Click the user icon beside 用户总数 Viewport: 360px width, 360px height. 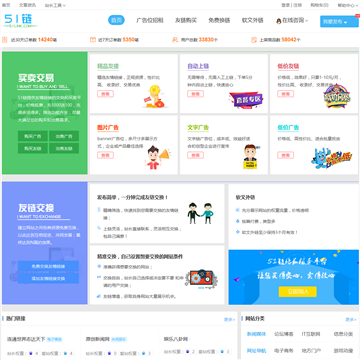(175, 40)
